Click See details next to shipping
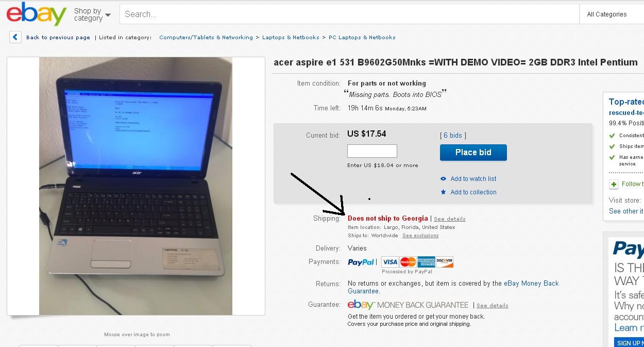The image size is (644, 347). [450, 219]
